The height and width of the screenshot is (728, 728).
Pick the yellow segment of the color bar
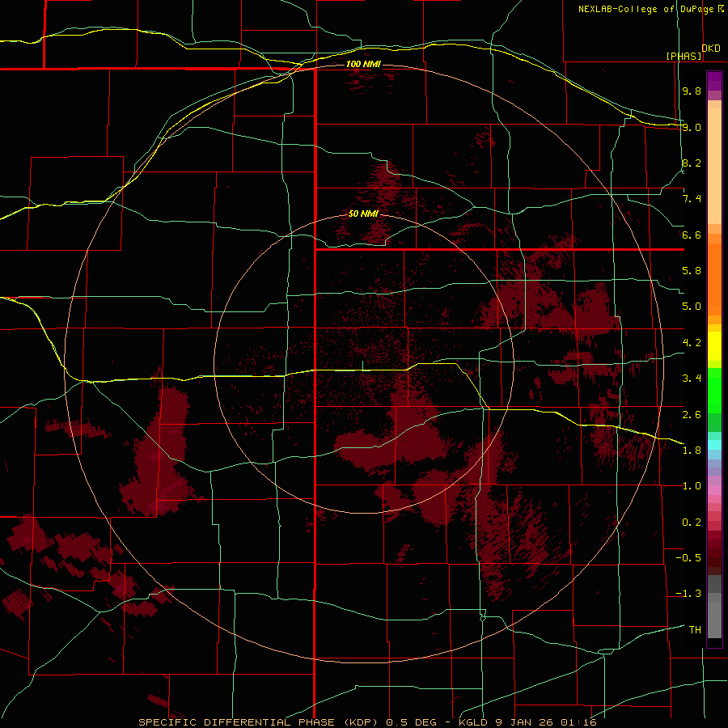coord(714,346)
